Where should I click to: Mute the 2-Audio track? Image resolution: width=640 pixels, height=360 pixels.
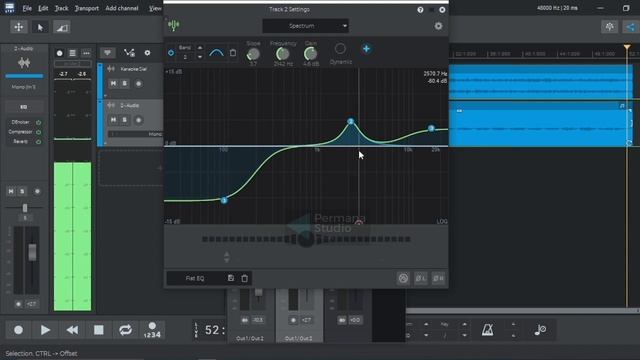click(x=113, y=120)
